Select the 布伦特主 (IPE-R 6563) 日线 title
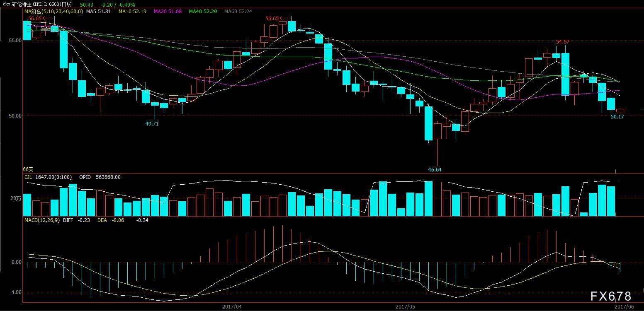The height and width of the screenshot is (311, 644). [x=41, y=5]
